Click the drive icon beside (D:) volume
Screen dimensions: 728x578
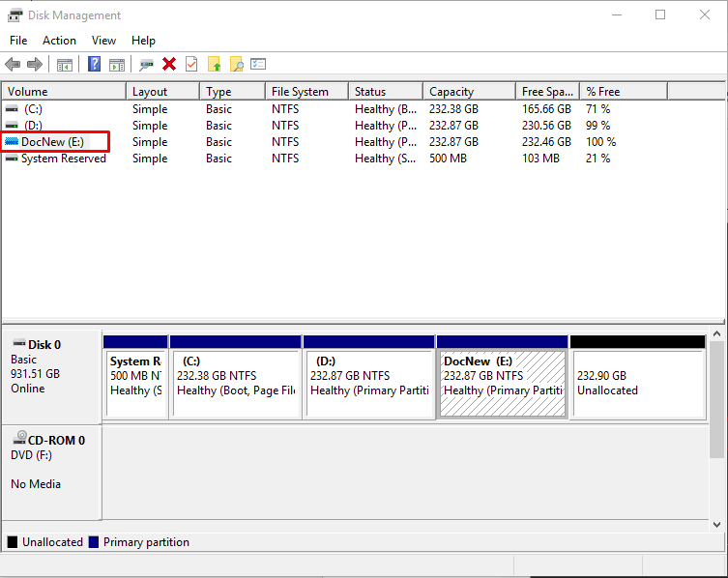coord(12,126)
